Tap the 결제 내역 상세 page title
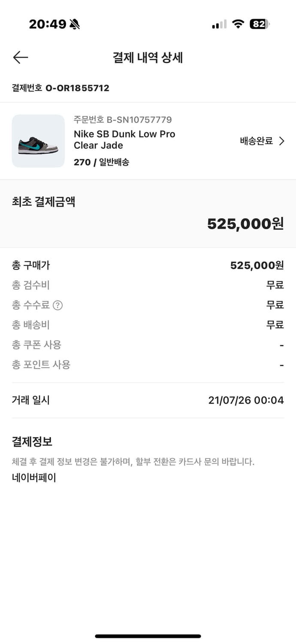Screen dimensions: 296x644 point(148,58)
